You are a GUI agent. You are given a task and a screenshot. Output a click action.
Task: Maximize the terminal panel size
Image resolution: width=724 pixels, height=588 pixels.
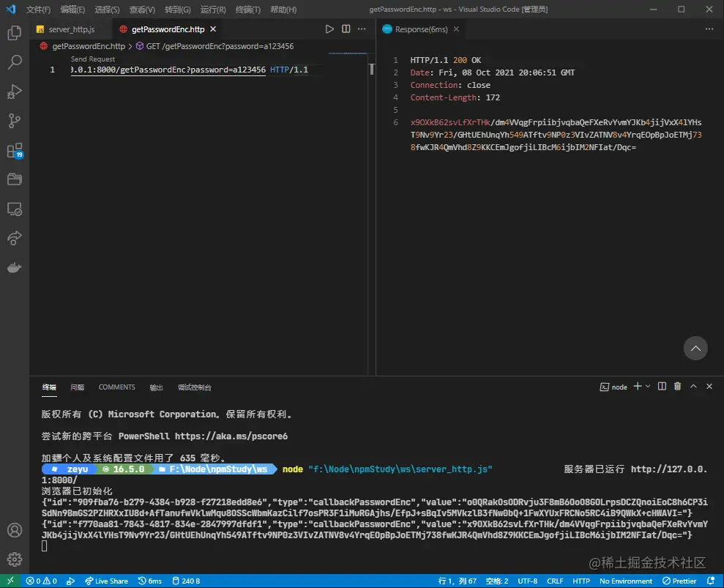(x=693, y=387)
